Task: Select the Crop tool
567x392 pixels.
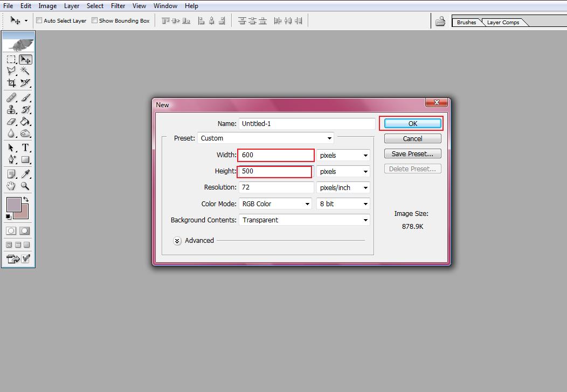Action: click(x=11, y=83)
